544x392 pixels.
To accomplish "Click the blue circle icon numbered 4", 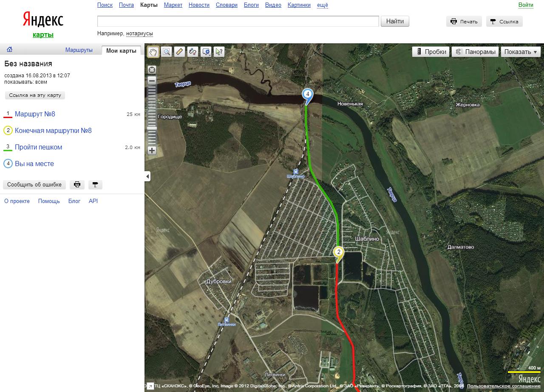I will point(8,164).
